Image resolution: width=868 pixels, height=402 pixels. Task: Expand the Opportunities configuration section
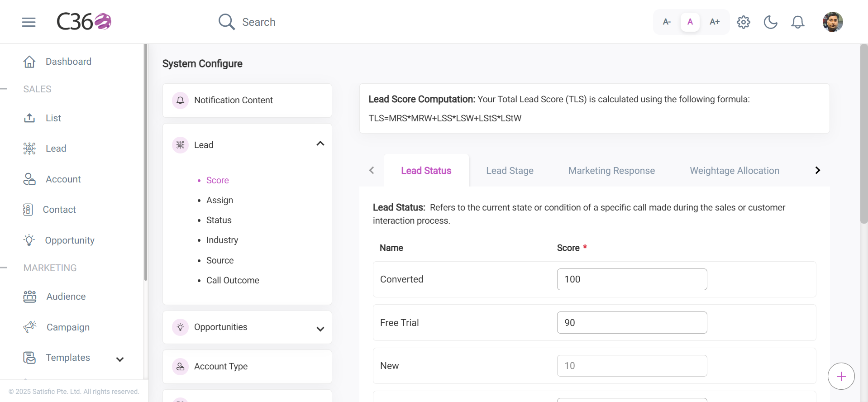tap(320, 329)
